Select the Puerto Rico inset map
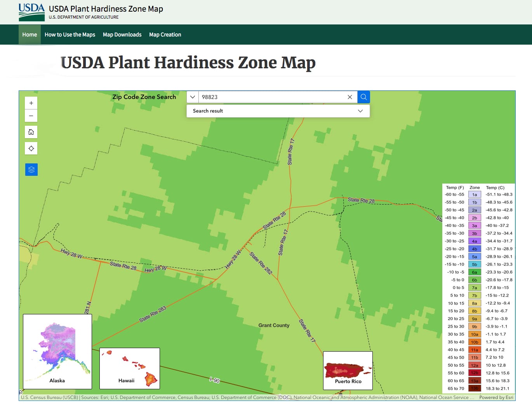This screenshot has width=532, height=411. click(348, 370)
